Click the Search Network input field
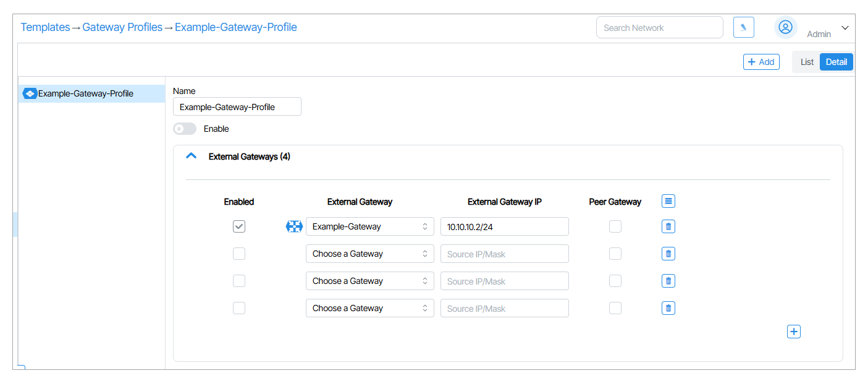The image size is (868, 386). point(659,27)
